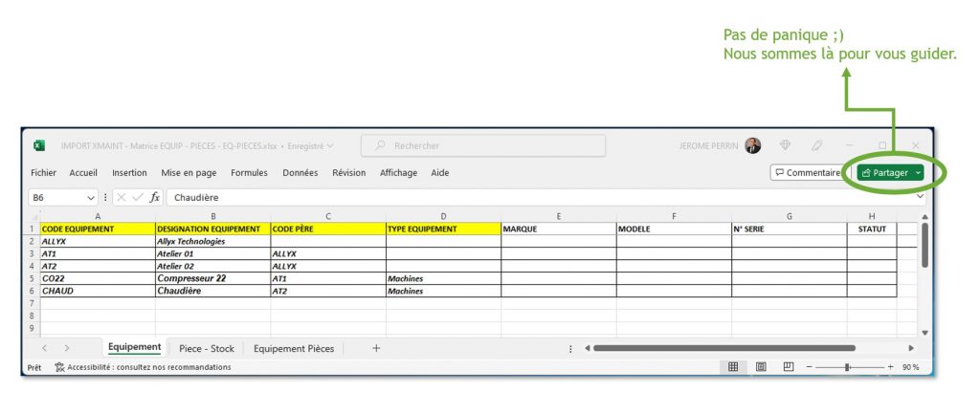Screen dimensions: 980x415
Task: Click the Commentaire button
Action: (808, 173)
